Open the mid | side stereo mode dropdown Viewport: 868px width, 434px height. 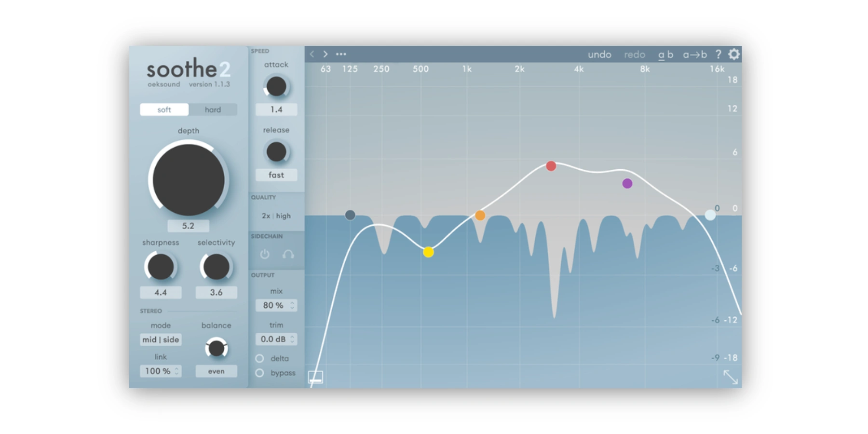coord(161,339)
